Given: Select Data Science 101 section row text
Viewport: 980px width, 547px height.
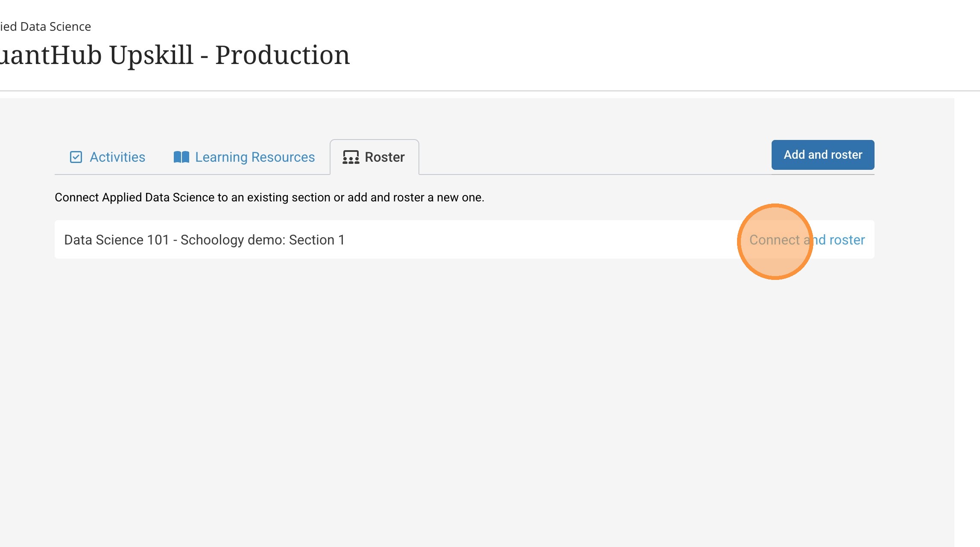Looking at the screenshot, I should coord(204,240).
